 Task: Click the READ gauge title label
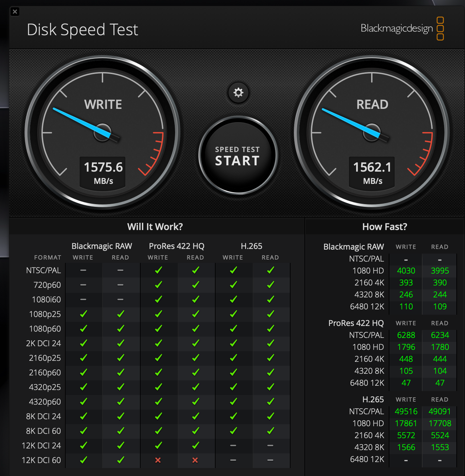372,105
